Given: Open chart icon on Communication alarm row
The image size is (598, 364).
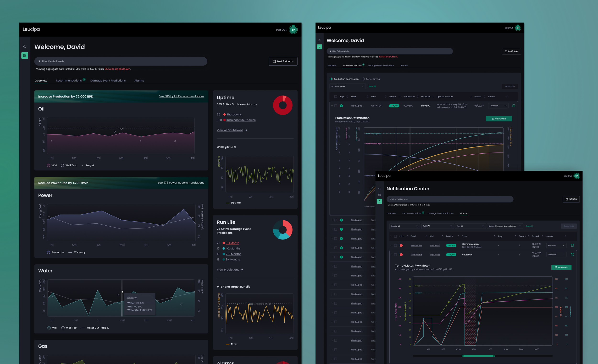Looking at the screenshot, I should click(572, 245).
